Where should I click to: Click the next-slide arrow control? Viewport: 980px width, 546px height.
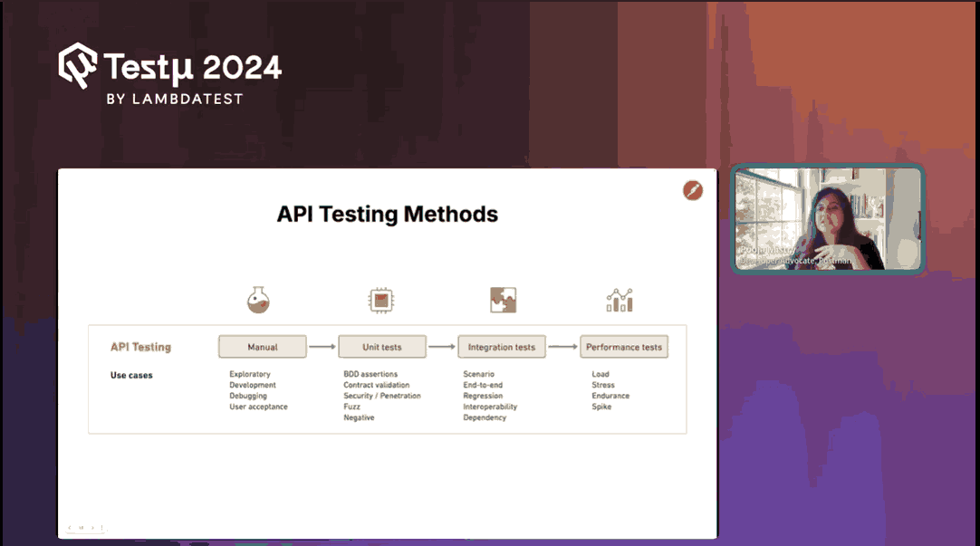tap(92, 528)
